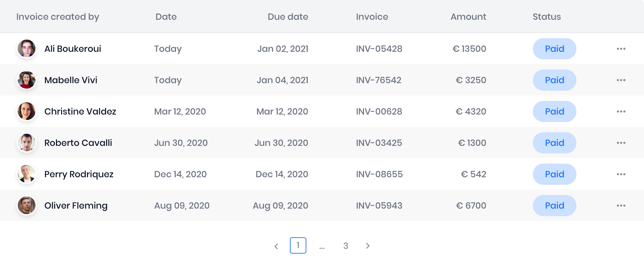Click the pagination ellipsis
Screen dimensions: 644x270
(322, 247)
